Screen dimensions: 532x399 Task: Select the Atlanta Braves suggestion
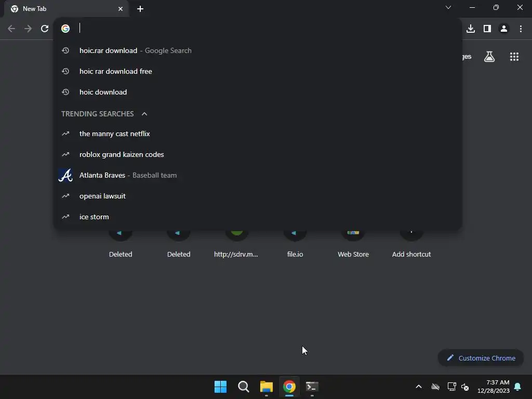coord(258,175)
